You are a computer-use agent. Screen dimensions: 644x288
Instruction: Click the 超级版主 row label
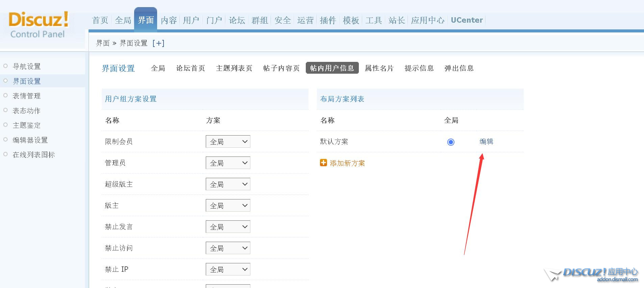(119, 184)
